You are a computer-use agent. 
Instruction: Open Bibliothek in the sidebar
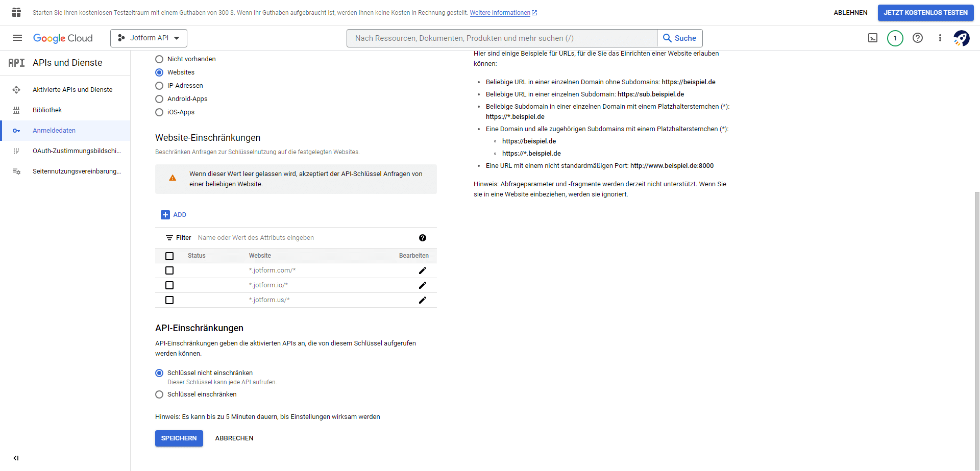(47, 110)
